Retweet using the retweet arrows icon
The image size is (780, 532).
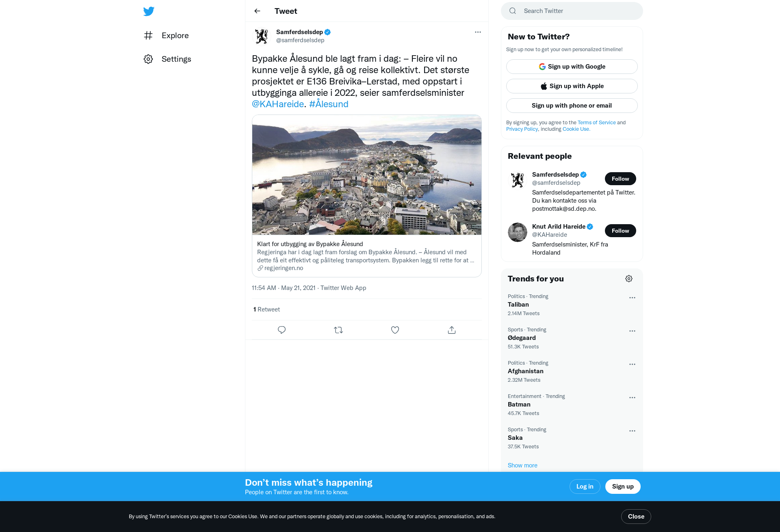[338, 330]
